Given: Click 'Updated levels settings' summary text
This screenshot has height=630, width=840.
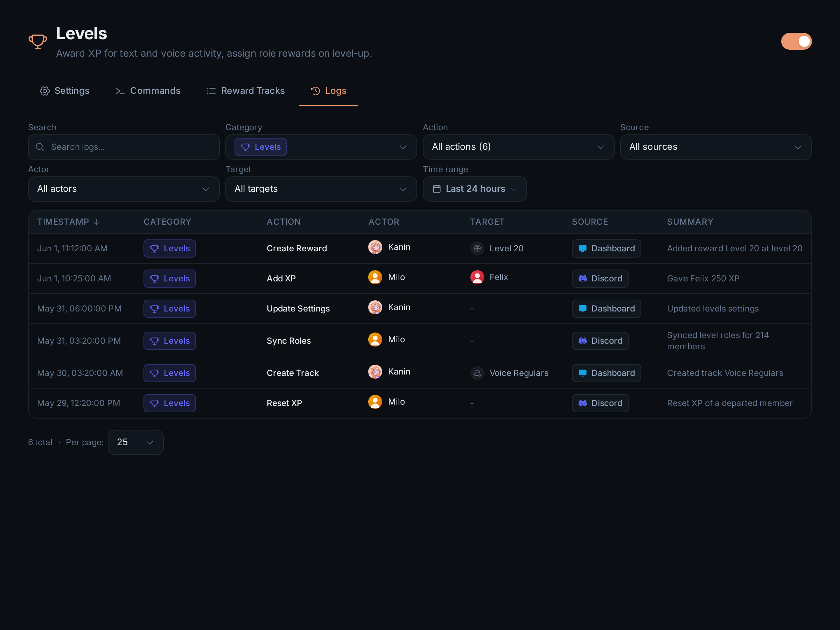Looking at the screenshot, I should [713, 309].
